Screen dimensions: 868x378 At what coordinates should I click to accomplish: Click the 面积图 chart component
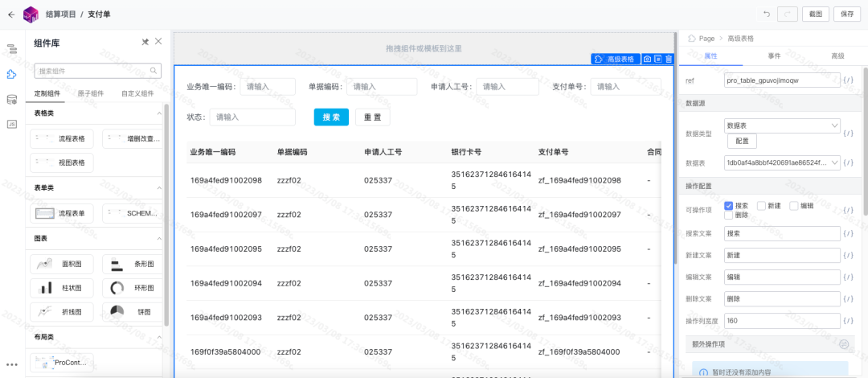61,265
